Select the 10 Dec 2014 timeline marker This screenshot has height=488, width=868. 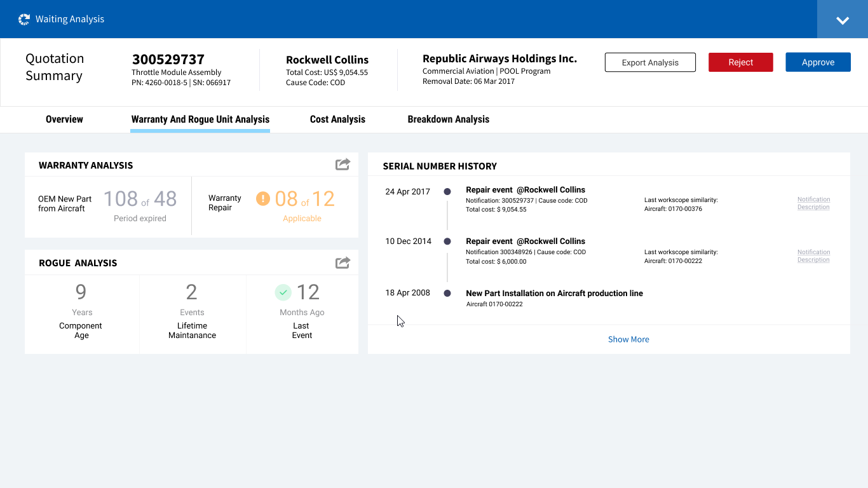(447, 241)
